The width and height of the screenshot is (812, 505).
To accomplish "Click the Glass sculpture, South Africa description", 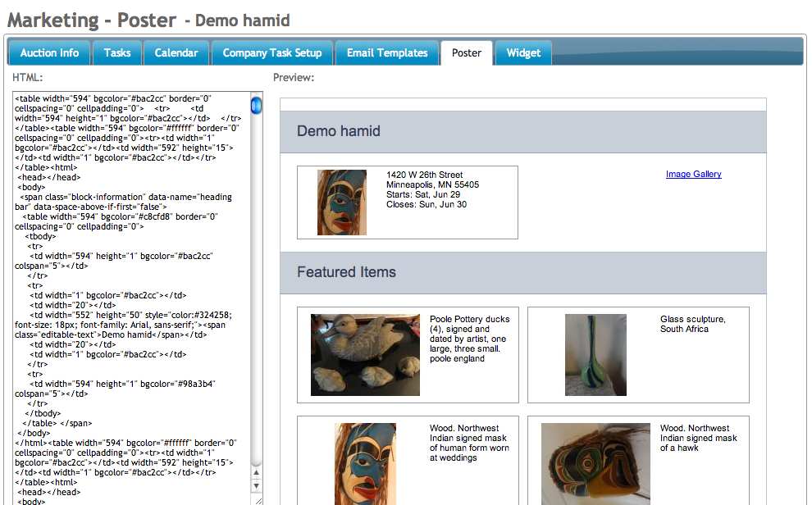I will click(693, 324).
